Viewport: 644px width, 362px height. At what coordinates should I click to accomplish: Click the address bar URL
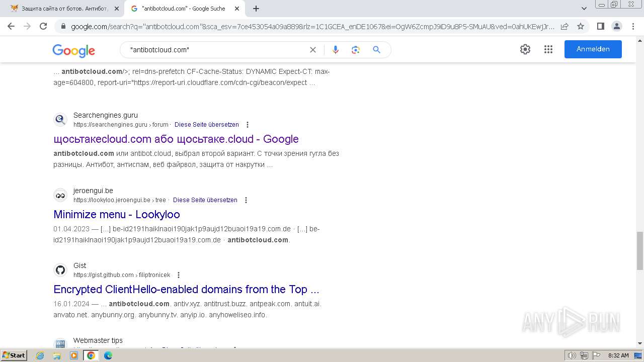click(312, 26)
